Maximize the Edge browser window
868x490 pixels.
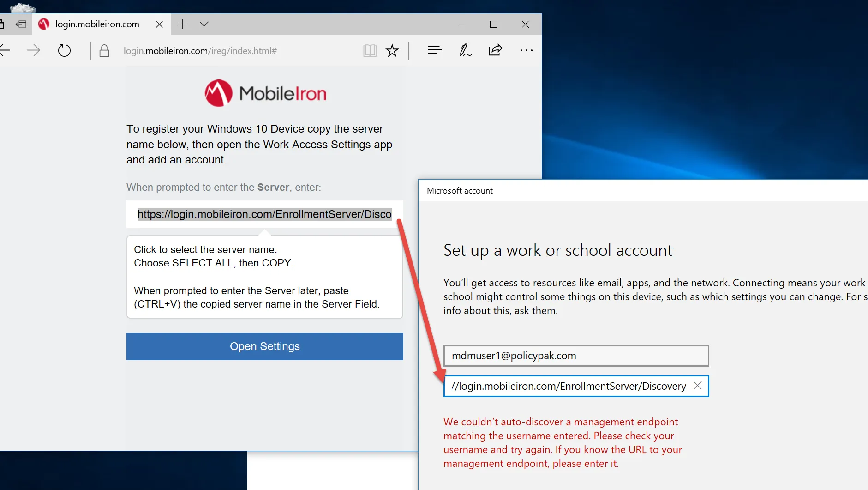(x=493, y=24)
